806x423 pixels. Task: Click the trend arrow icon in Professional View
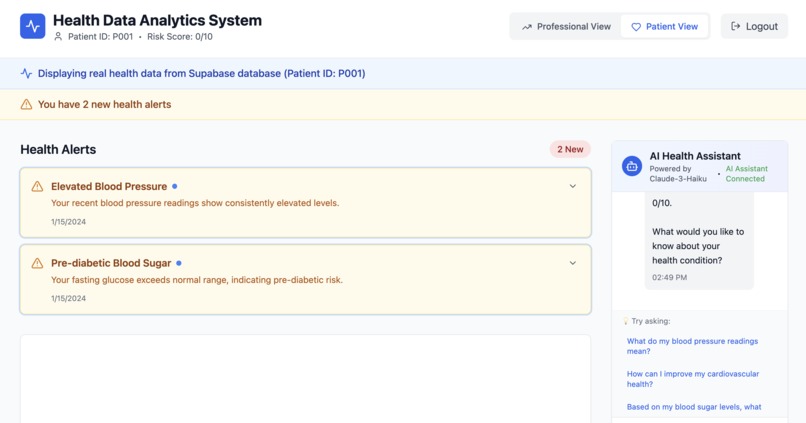(527, 27)
